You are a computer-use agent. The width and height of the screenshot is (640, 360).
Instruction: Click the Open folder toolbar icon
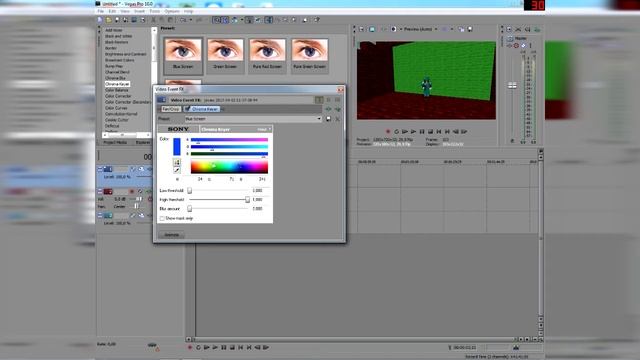(109, 20)
